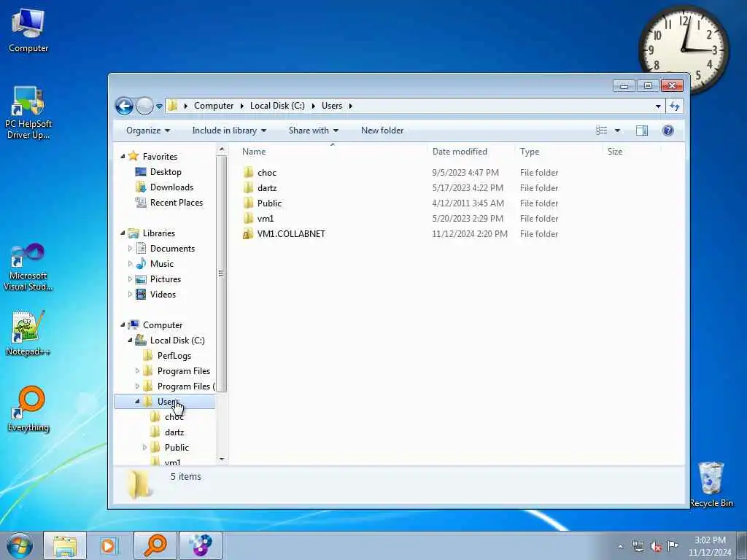Screen dimensions: 747x560
Task: Collapse the Computer tree node
Action: tap(123, 324)
